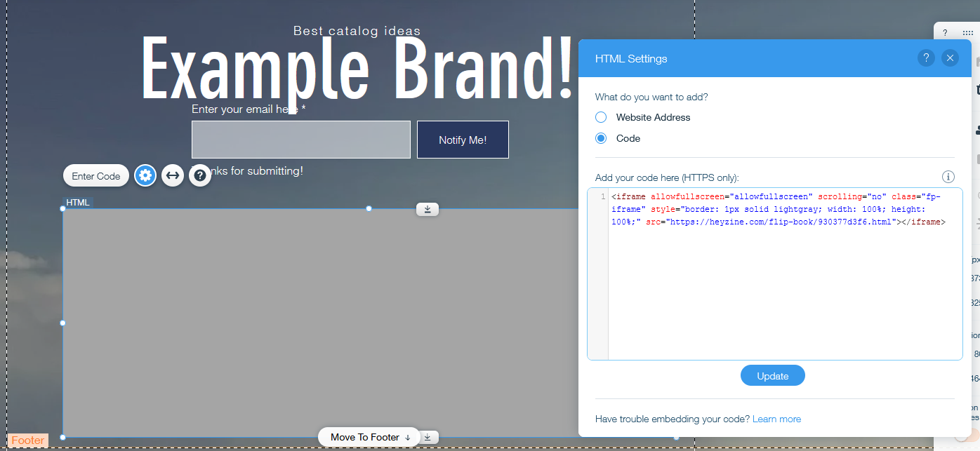Click the Enter Code button
The width and height of the screenshot is (980, 451).
[95, 175]
